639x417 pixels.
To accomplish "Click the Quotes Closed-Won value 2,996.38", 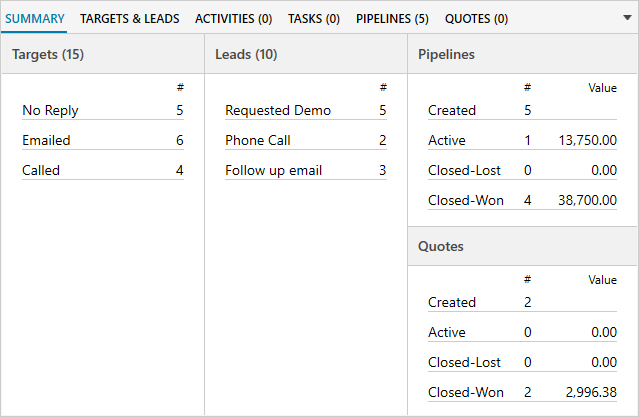I will tap(592, 393).
